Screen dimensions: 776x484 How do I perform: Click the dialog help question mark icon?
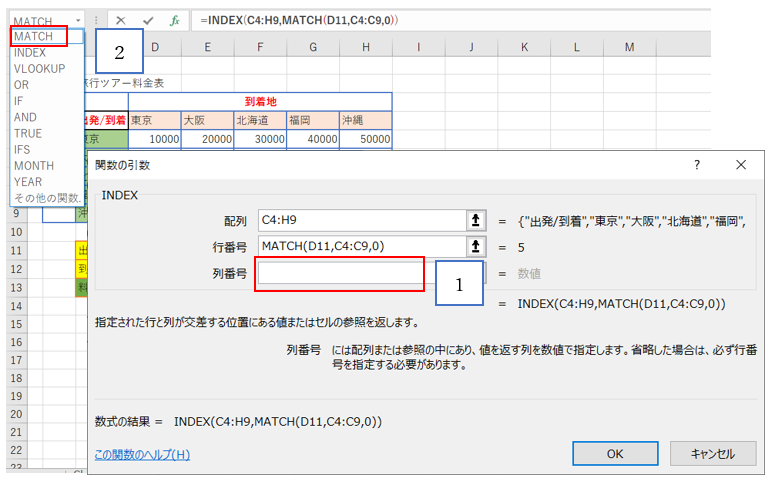coord(697,165)
